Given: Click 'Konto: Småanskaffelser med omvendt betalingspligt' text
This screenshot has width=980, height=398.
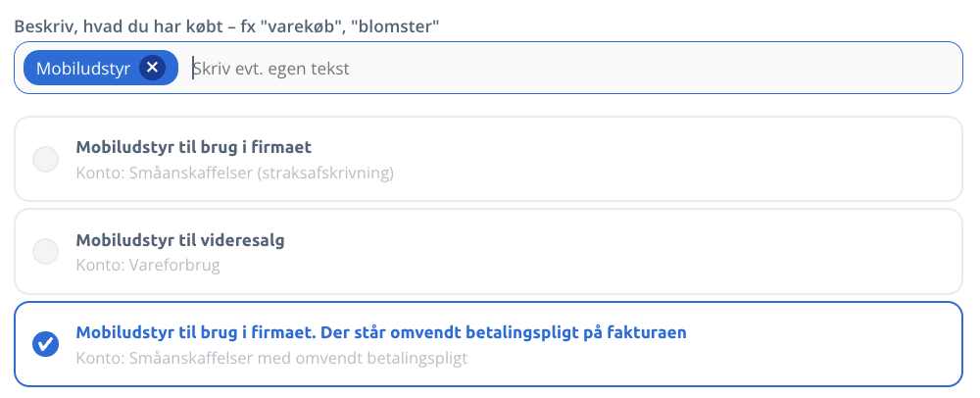Looking at the screenshot, I should tap(271, 358).
